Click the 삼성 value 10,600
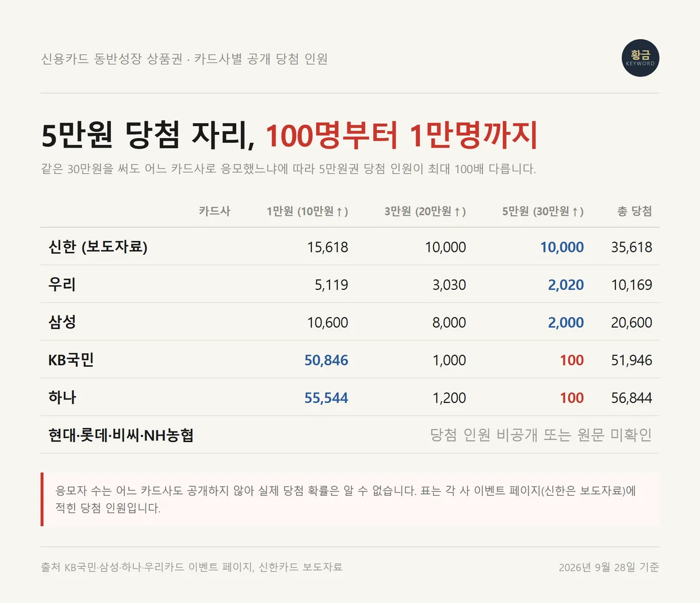 (328, 322)
